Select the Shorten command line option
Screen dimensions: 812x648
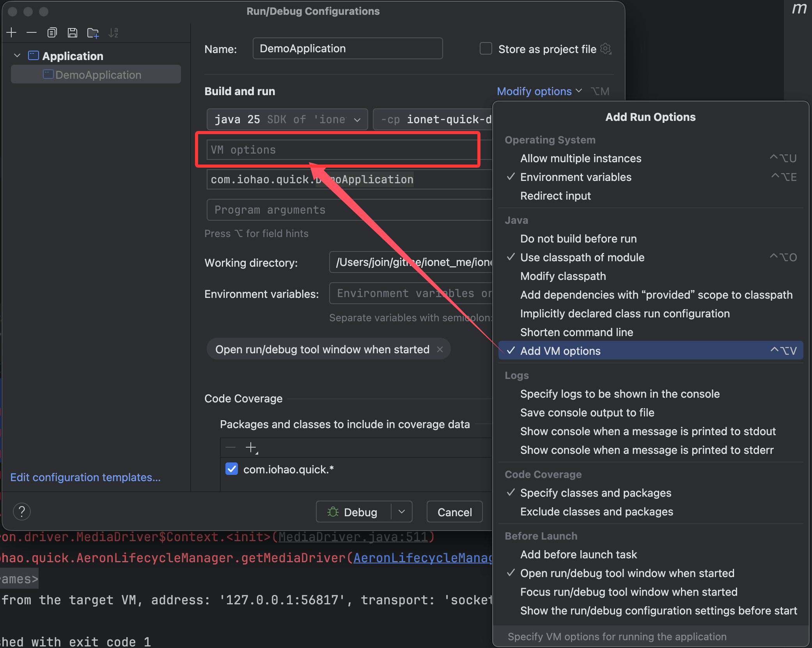tap(576, 332)
